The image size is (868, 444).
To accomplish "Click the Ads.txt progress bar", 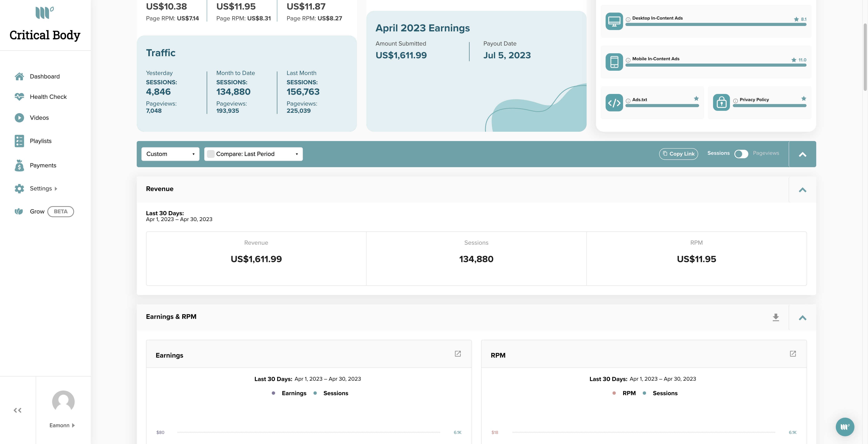I will coord(662,106).
